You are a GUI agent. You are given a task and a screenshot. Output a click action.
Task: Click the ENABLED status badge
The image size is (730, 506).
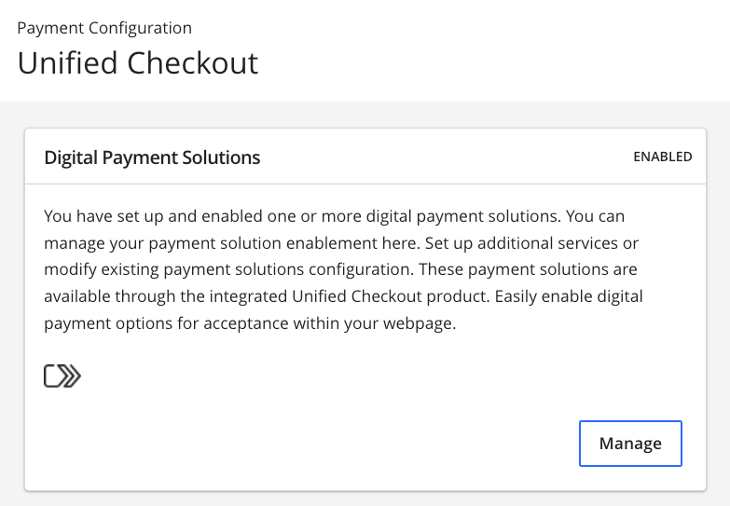662,157
